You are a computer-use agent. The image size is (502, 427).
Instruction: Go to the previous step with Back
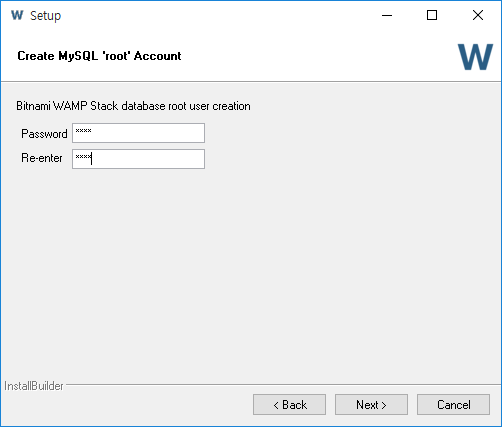pos(289,405)
